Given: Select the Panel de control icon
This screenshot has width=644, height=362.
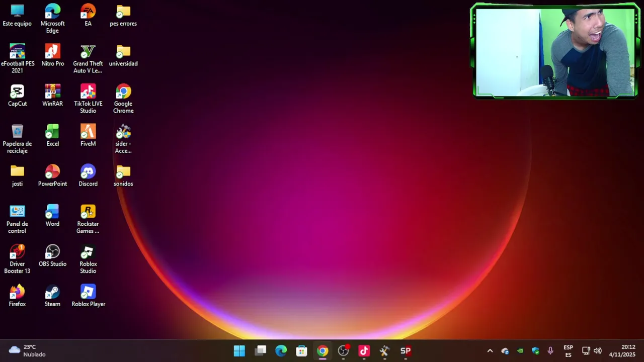Looking at the screenshot, I should pos(17,219).
